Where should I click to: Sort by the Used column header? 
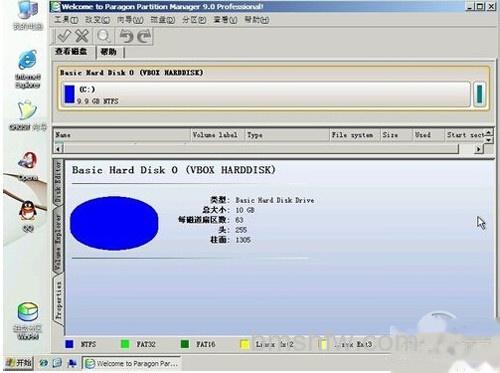point(428,135)
